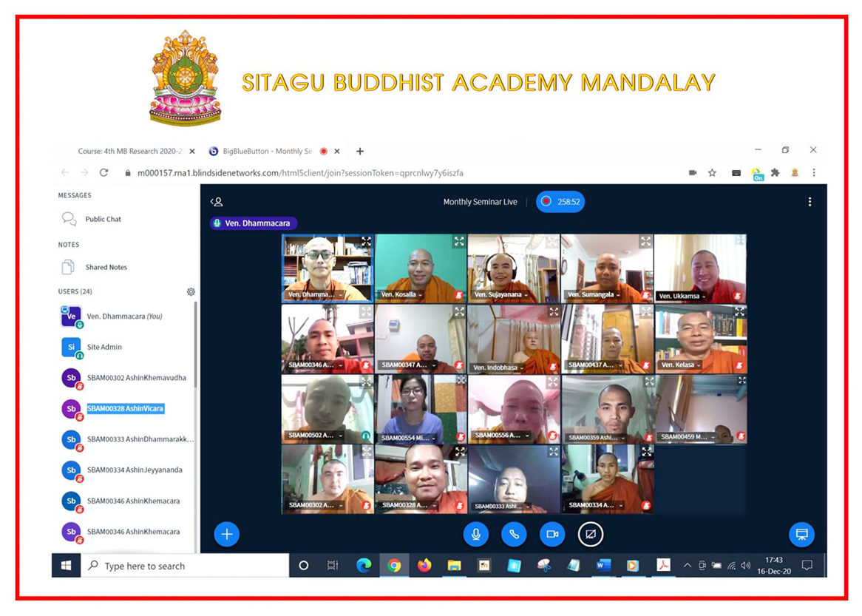Click the share screen button

[591, 534]
